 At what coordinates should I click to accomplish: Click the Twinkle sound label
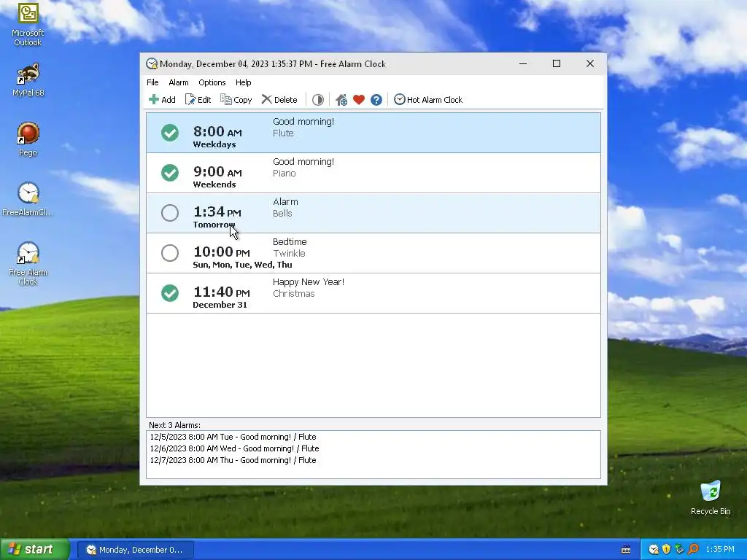click(289, 253)
